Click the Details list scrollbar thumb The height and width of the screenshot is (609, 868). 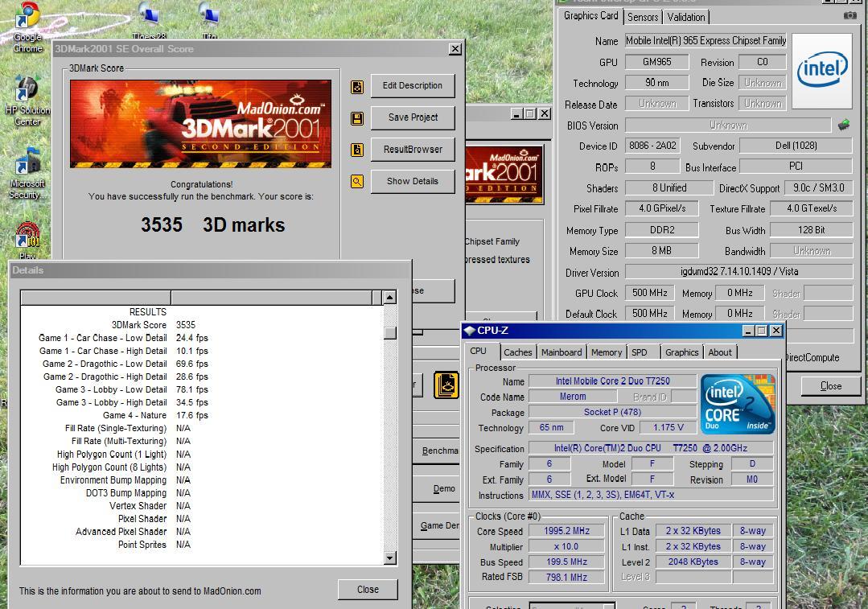pos(389,333)
